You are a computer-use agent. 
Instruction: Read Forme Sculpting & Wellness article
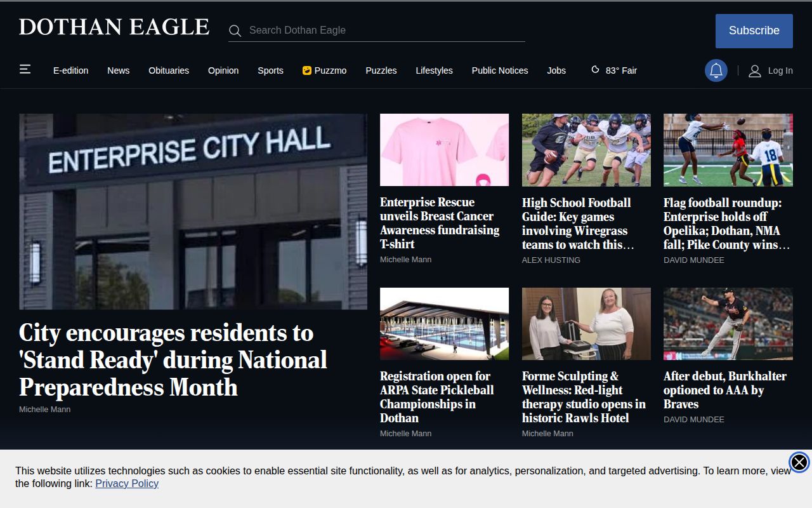[584, 397]
